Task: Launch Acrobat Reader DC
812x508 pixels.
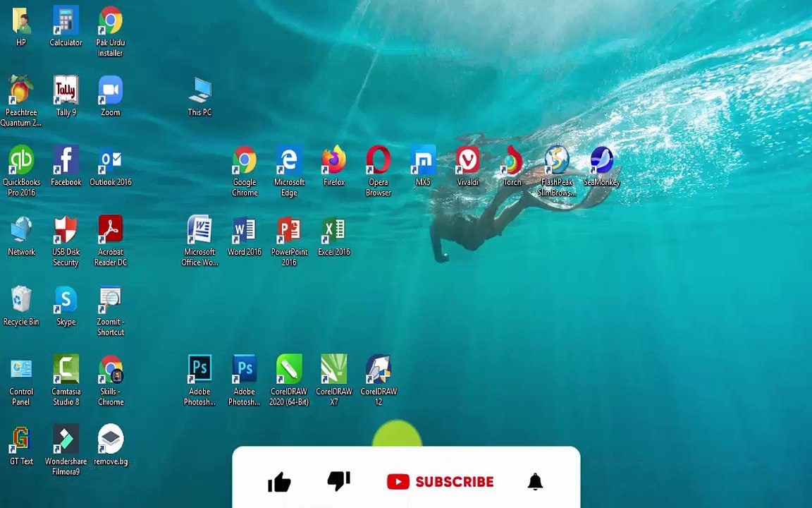Action: pyautogui.click(x=110, y=230)
